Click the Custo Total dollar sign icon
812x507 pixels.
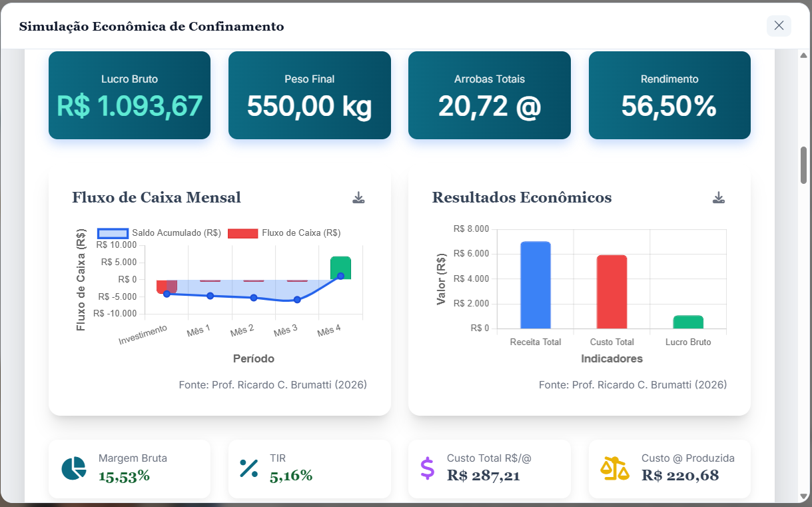tap(427, 468)
